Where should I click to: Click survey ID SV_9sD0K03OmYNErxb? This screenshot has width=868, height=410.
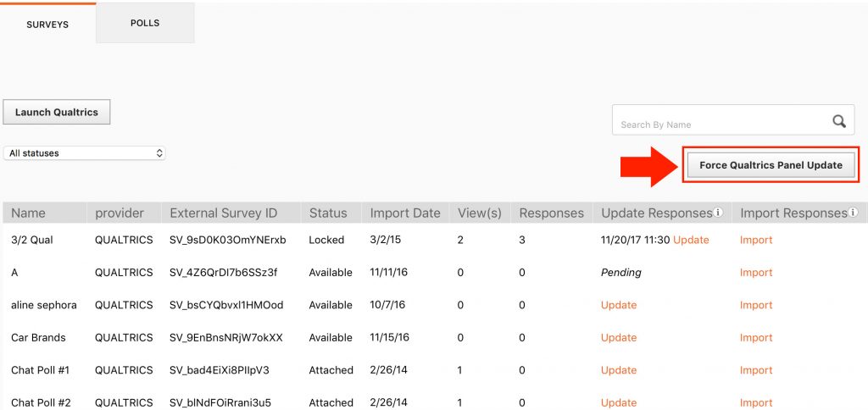228,240
